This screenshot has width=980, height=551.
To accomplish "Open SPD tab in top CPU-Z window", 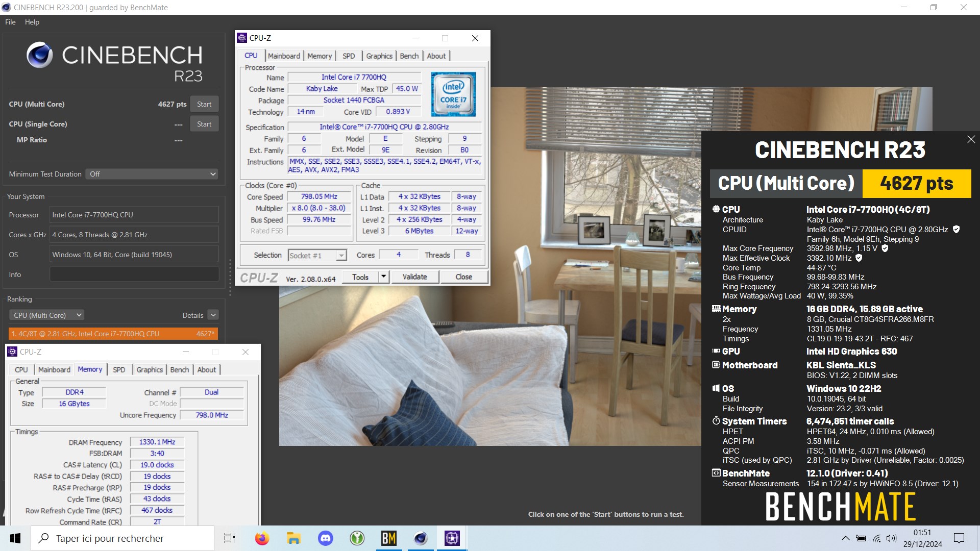I will point(349,56).
